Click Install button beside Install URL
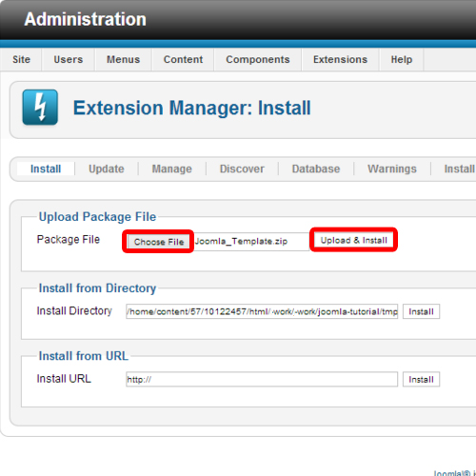The width and height of the screenshot is (476, 476). click(x=421, y=380)
